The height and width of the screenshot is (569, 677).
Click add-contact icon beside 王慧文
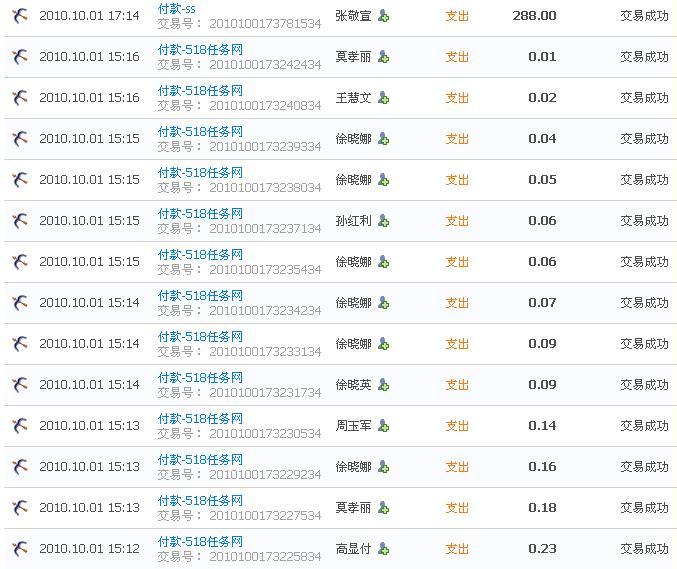tap(384, 98)
